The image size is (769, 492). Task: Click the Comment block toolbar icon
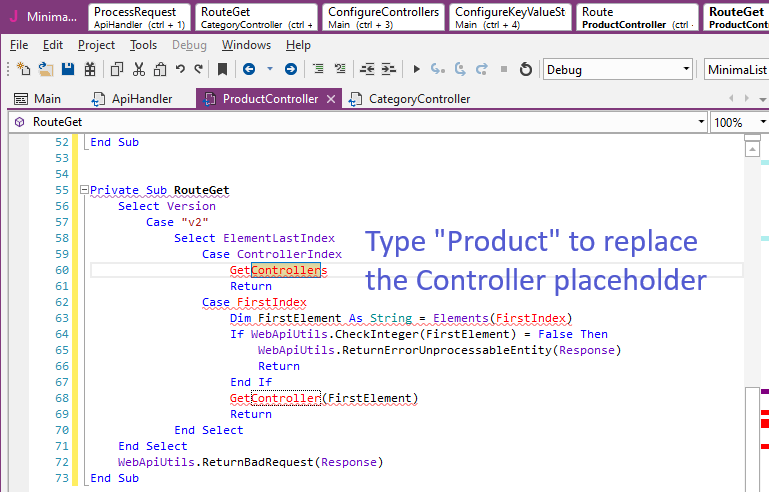[318, 69]
